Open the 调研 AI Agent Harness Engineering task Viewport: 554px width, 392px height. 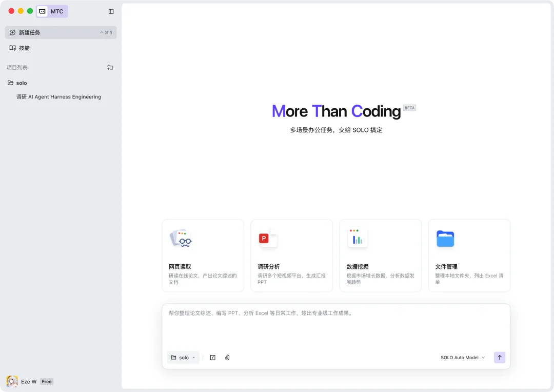[60, 96]
